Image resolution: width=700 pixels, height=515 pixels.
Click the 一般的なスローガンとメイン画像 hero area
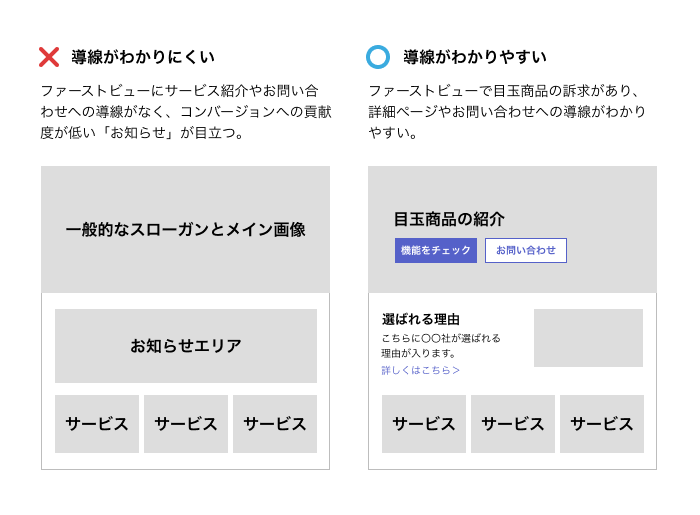click(185, 229)
